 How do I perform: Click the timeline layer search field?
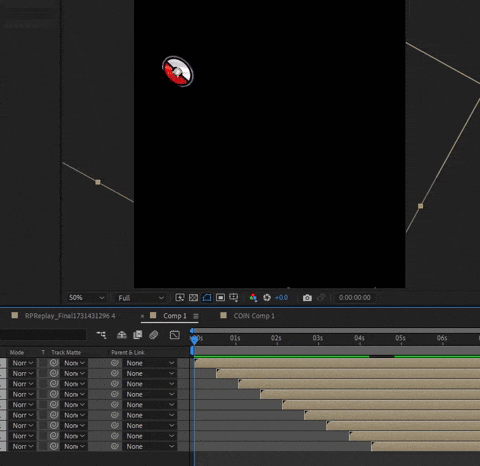pos(43,335)
